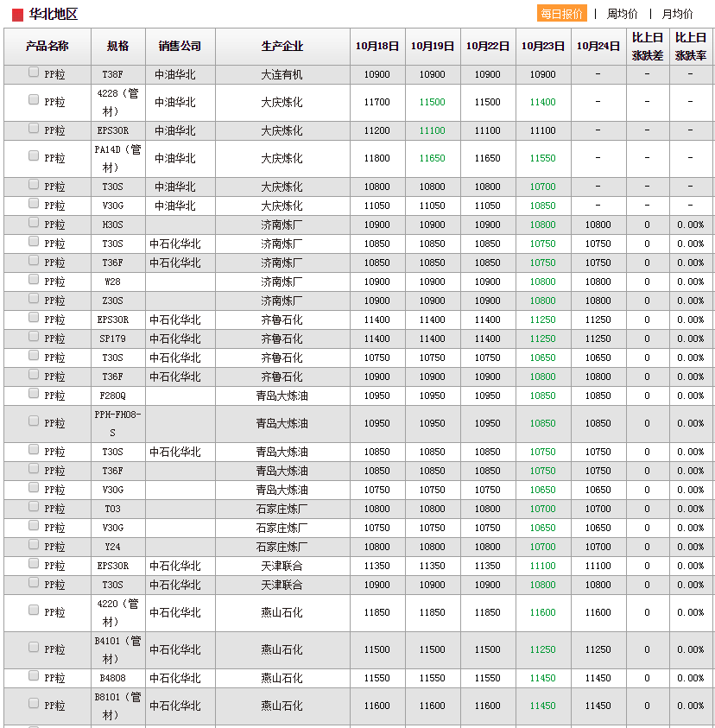Switch to the 每日报价 tab

tap(561, 14)
